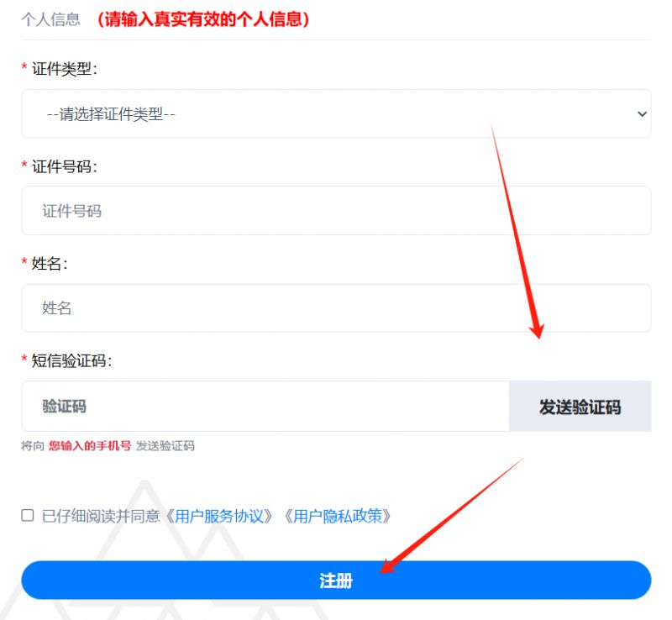Open the 《用户隐私政策》 link
The height and width of the screenshot is (620, 672).
(337, 516)
